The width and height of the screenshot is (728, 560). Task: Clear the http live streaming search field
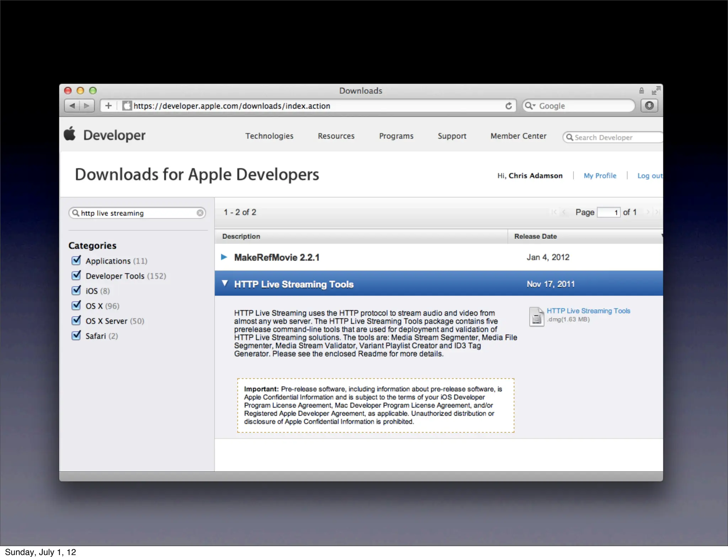click(200, 213)
